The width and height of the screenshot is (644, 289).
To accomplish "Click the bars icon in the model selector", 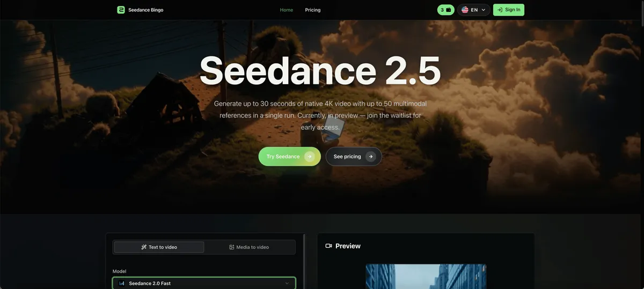I will click(x=122, y=283).
